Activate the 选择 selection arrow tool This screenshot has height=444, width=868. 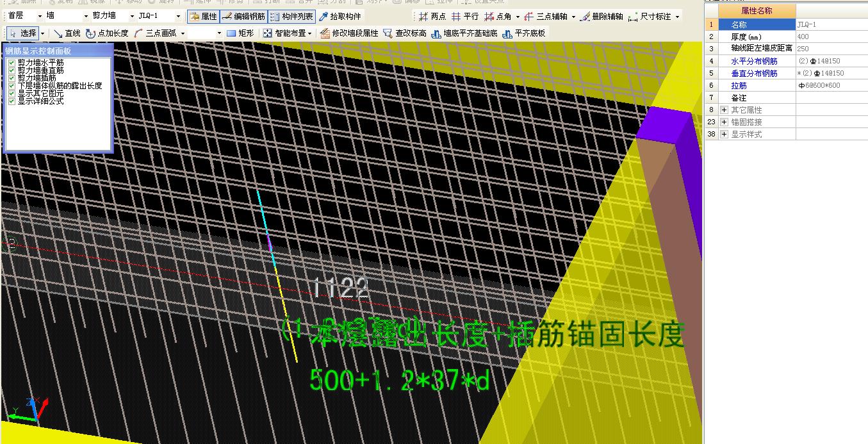(22, 33)
